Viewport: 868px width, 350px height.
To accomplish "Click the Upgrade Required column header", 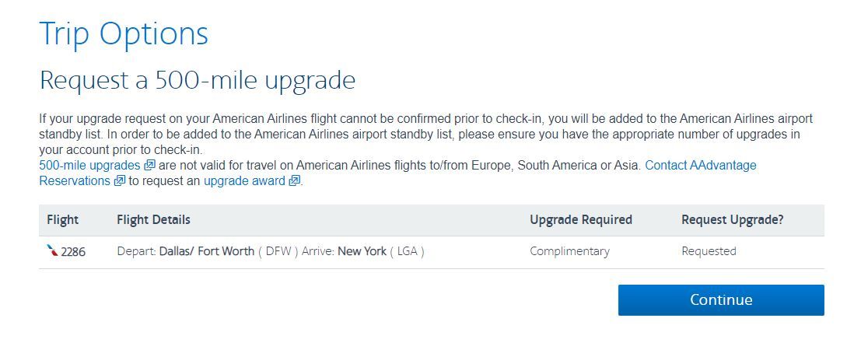I will [x=581, y=220].
